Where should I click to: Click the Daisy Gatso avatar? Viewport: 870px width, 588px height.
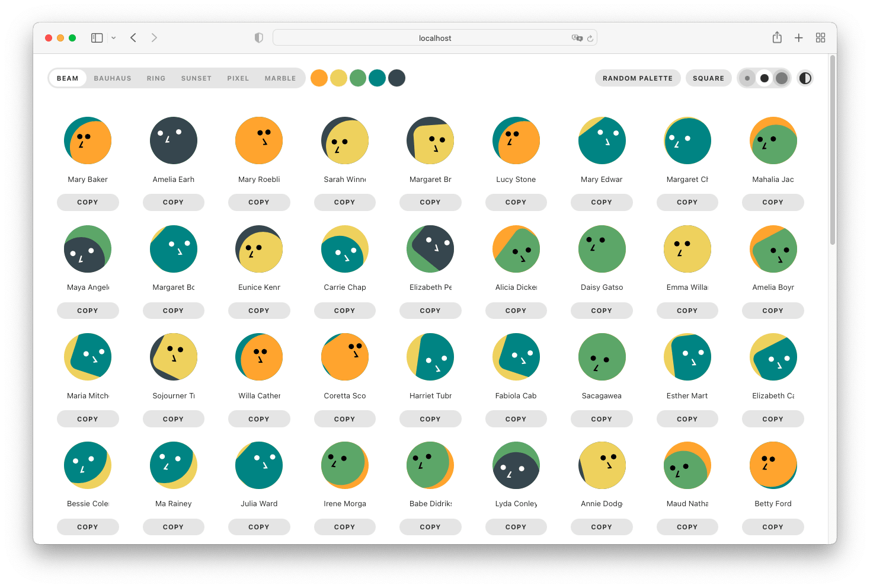(602, 249)
